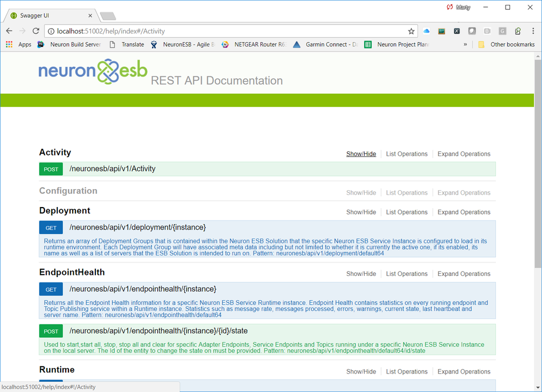View site information icon in address bar

(51, 31)
